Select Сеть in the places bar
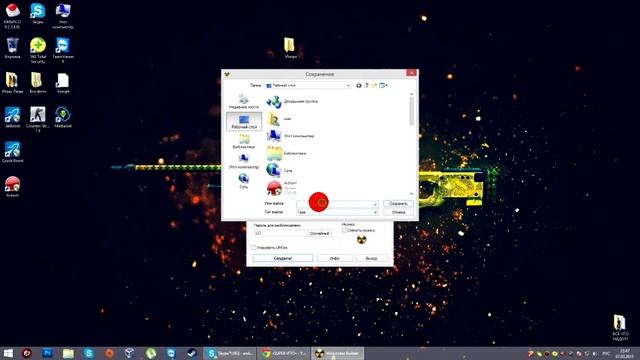The height and width of the screenshot is (360, 640). tap(244, 182)
